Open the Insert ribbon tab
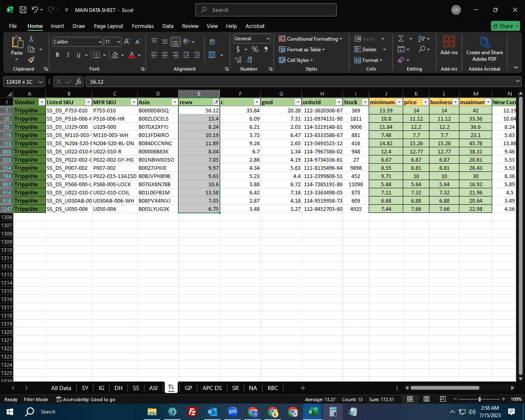The image size is (525, 420). pyautogui.click(x=57, y=26)
